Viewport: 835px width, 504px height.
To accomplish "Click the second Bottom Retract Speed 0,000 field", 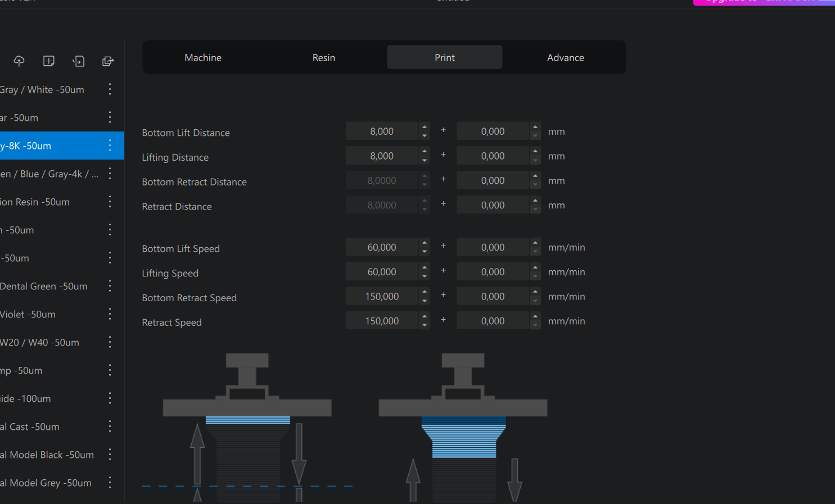I will coord(493,297).
